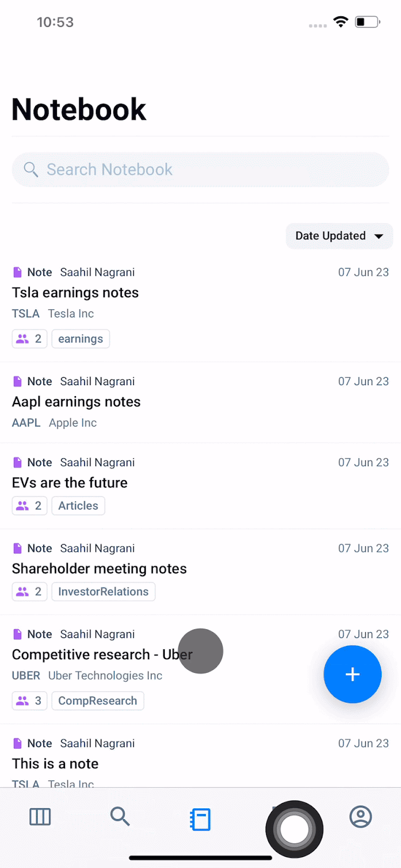The width and height of the screenshot is (401, 868).
Task: Click the InvestorRelations tag
Action: tap(104, 591)
